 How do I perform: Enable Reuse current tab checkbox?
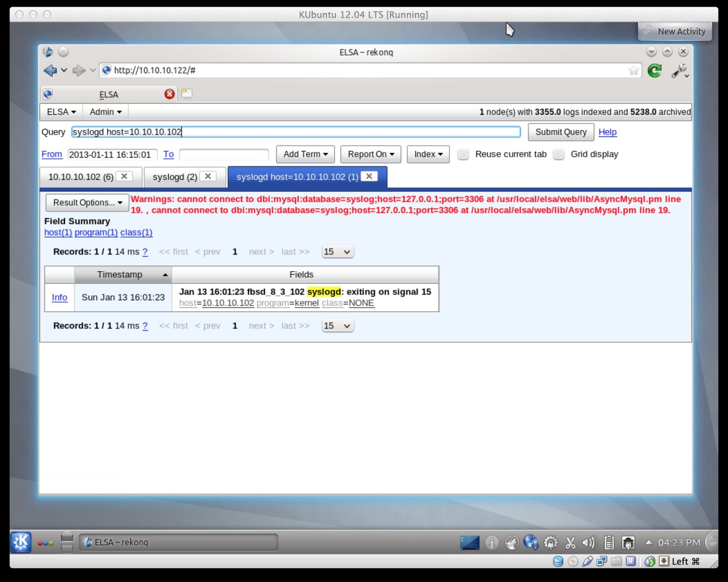point(463,154)
